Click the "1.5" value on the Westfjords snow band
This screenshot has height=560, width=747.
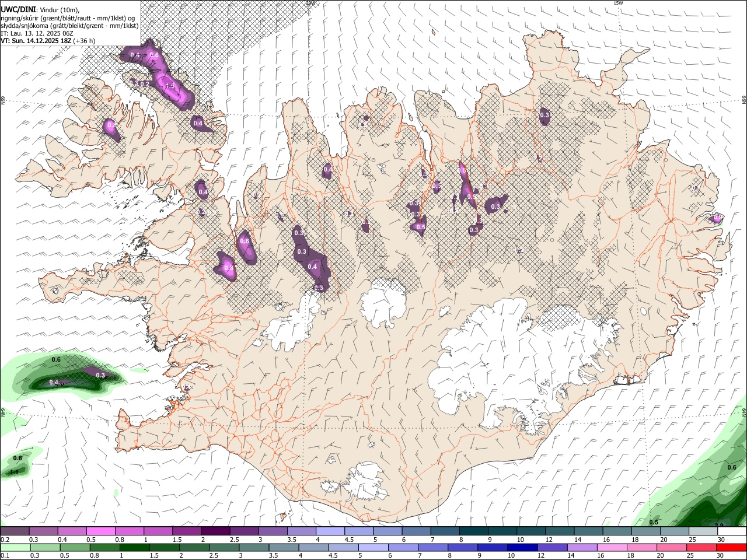pyautogui.click(x=170, y=86)
